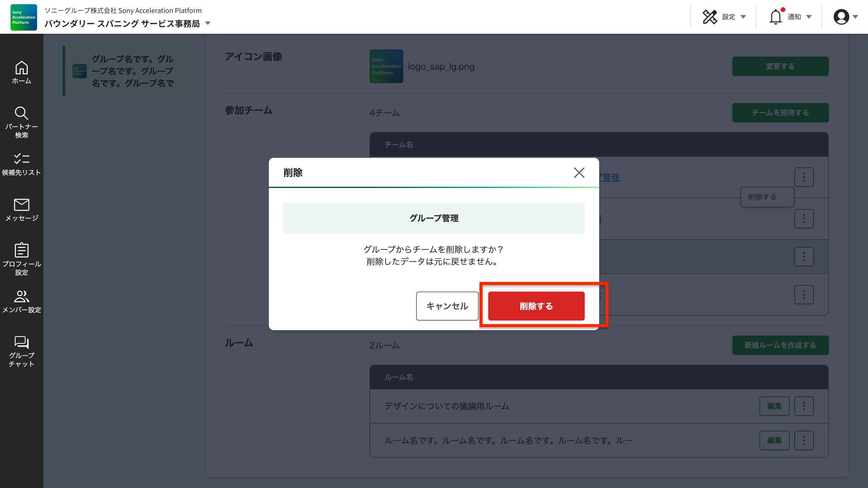Close the 削除 dialog with X

coord(579,173)
